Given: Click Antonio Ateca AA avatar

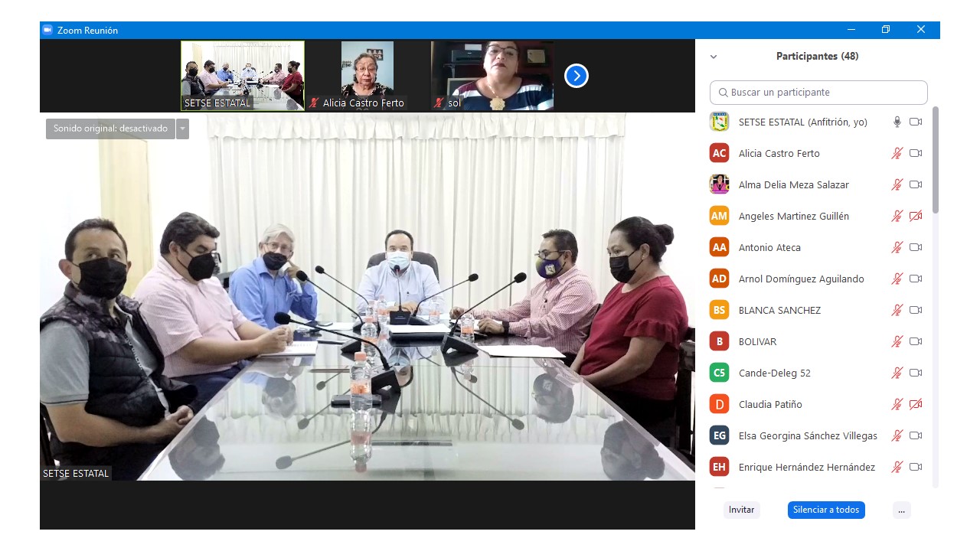Looking at the screenshot, I should click(x=719, y=247).
